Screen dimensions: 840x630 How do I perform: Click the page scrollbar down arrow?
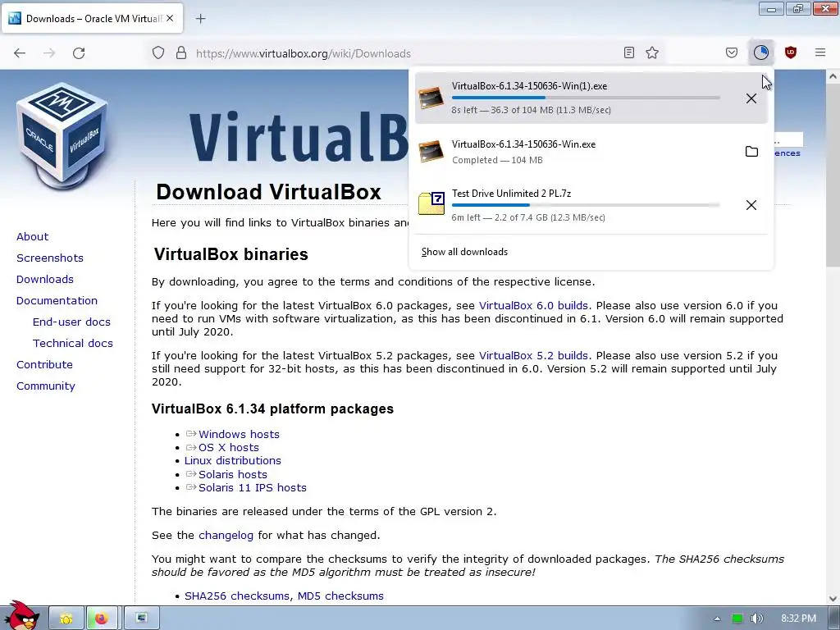pyautogui.click(x=833, y=598)
